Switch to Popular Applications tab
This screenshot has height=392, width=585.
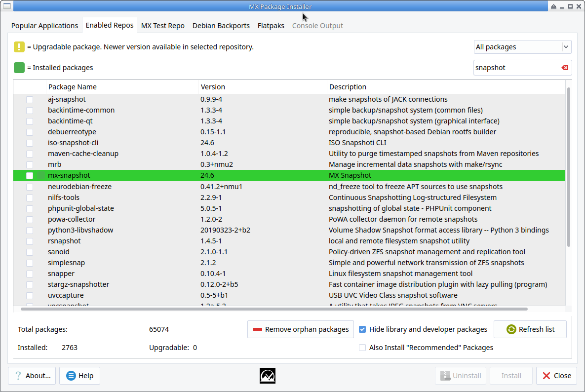click(44, 26)
